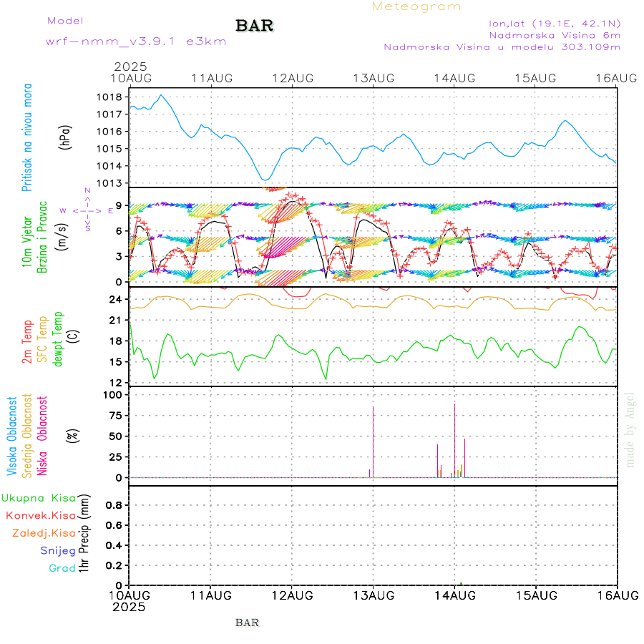Select the wrf-nmm_v3.9.1 e3km model text
Screen dimensions: 644x644
coord(136,42)
